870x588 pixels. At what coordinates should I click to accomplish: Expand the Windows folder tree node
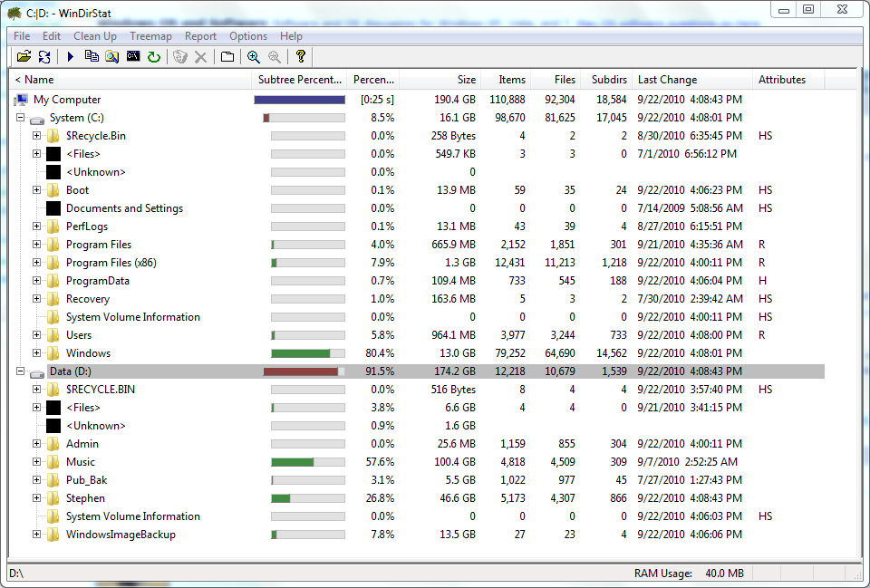pos(37,353)
